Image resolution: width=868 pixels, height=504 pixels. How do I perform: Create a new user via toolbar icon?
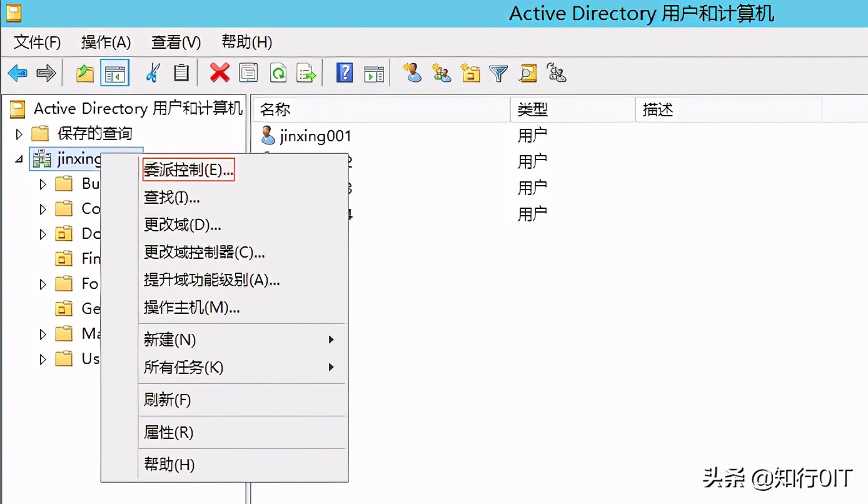(x=412, y=73)
